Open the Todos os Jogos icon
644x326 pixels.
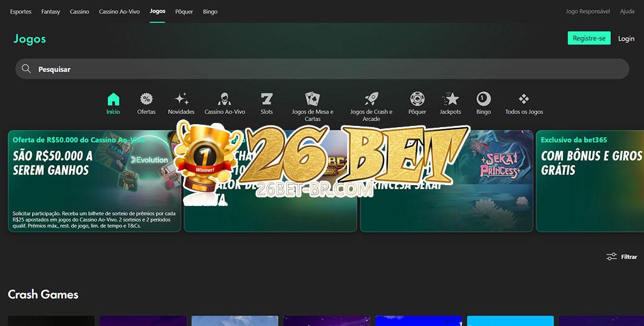tap(524, 99)
